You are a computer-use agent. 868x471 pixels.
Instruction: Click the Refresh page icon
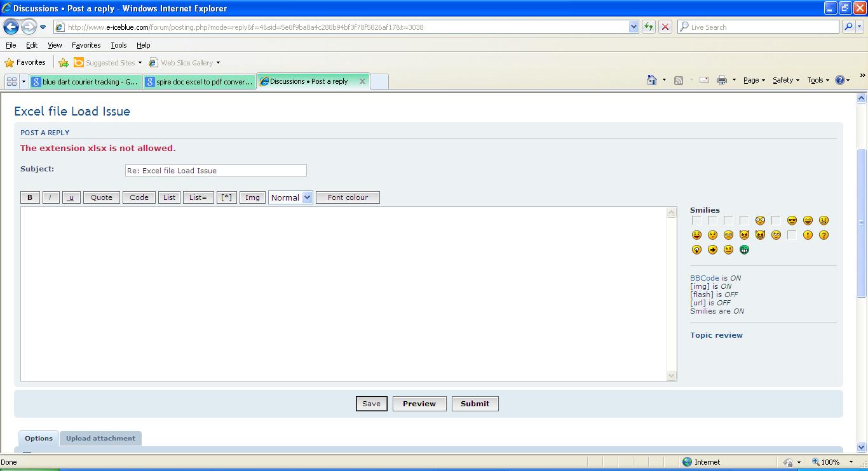tap(648, 27)
